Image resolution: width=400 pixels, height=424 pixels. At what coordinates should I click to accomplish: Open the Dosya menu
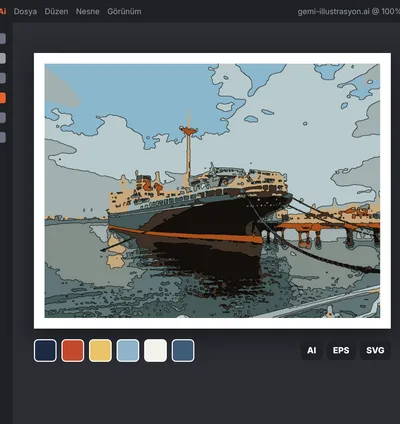25,11
